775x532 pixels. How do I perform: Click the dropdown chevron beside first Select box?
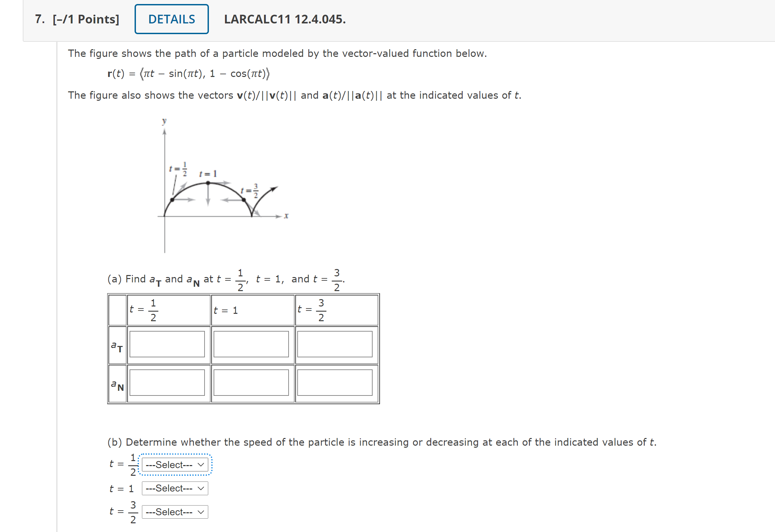pyautogui.click(x=200, y=464)
